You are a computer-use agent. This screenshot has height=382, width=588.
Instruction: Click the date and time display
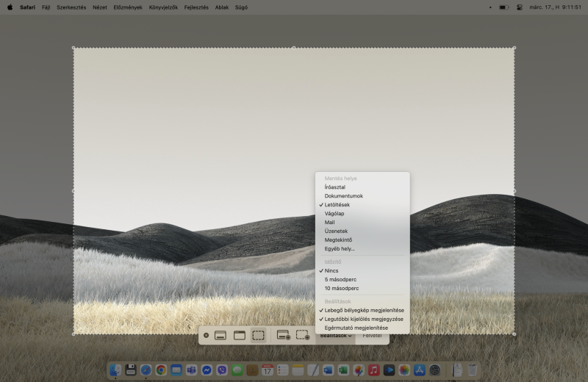click(556, 7)
